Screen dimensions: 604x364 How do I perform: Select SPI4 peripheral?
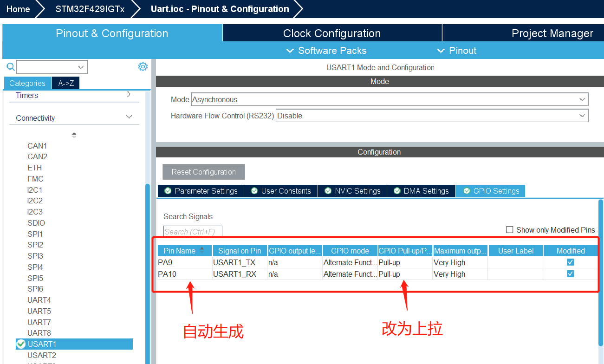35,267
